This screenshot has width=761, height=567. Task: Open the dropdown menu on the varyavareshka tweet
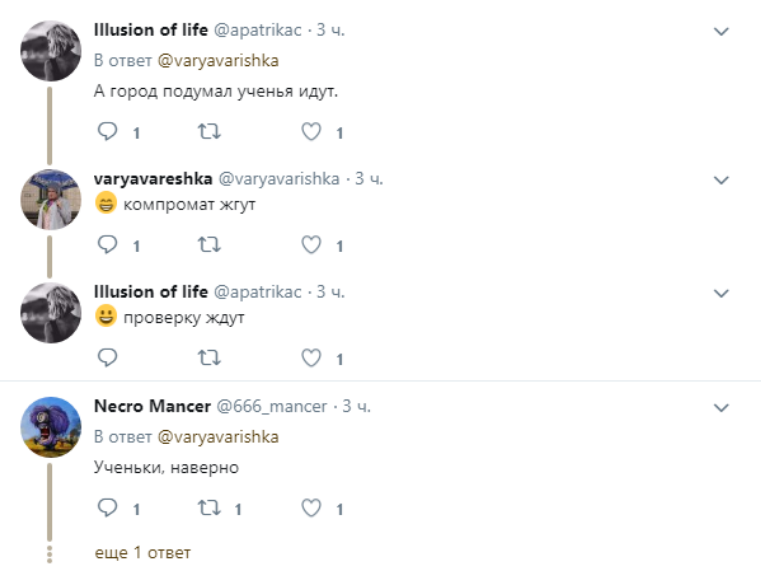[721, 180]
